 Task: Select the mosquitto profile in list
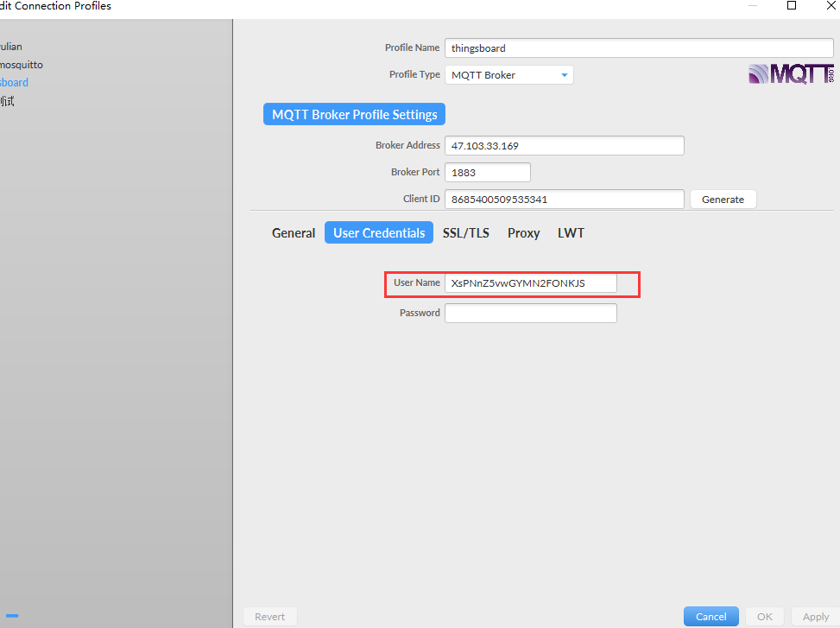point(22,65)
